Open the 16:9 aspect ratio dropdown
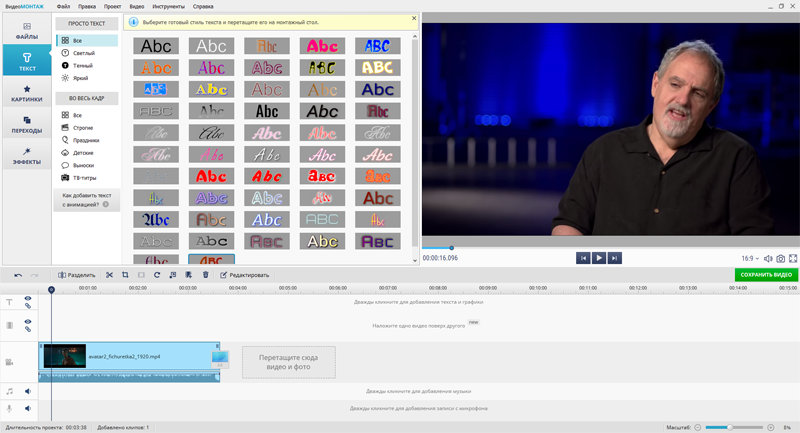Screen dimensions: 800x433 750,258
